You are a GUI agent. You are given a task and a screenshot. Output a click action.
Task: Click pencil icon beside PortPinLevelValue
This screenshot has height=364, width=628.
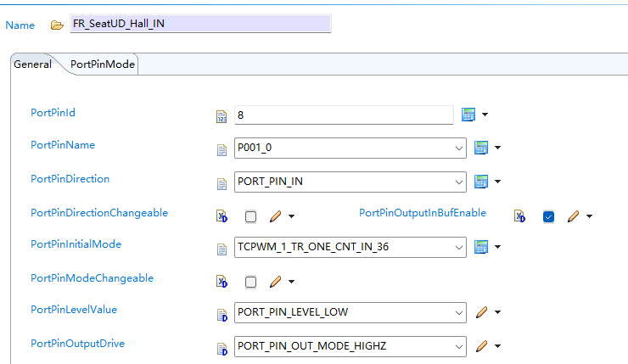(x=481, y=312)
